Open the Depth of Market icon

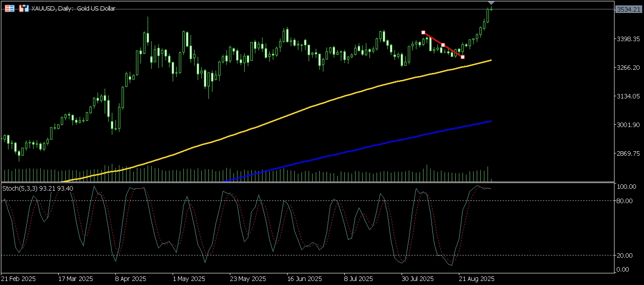(x=24, y=8)
